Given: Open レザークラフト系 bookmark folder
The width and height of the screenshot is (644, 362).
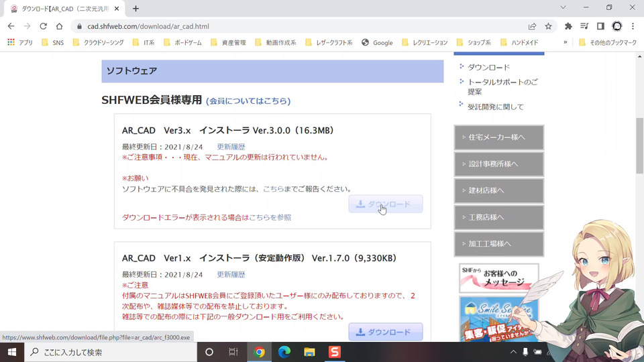Looking at the screenshot, I should point(329,42).
